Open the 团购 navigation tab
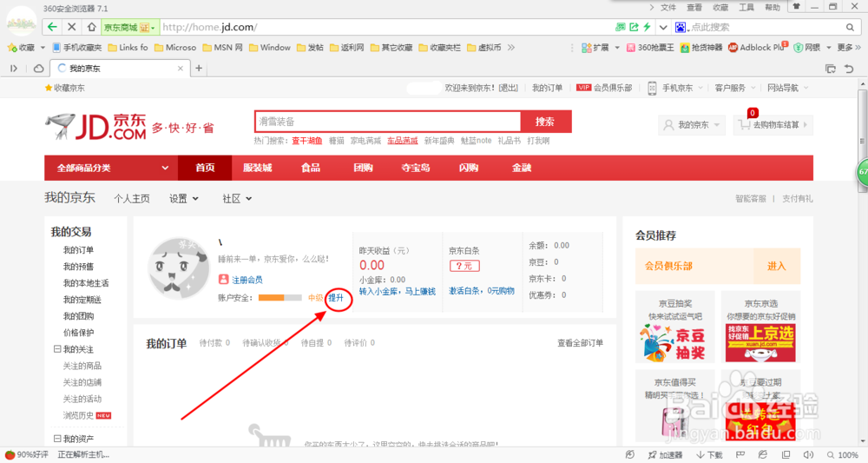 click(363, 168)
